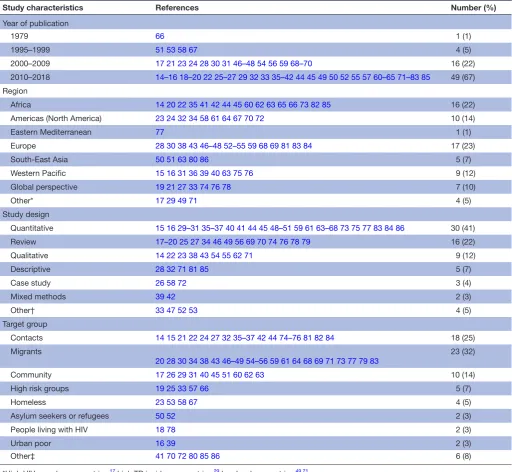Select the 'Study design' section heading

pyautogui.click(x=26, y=214)
